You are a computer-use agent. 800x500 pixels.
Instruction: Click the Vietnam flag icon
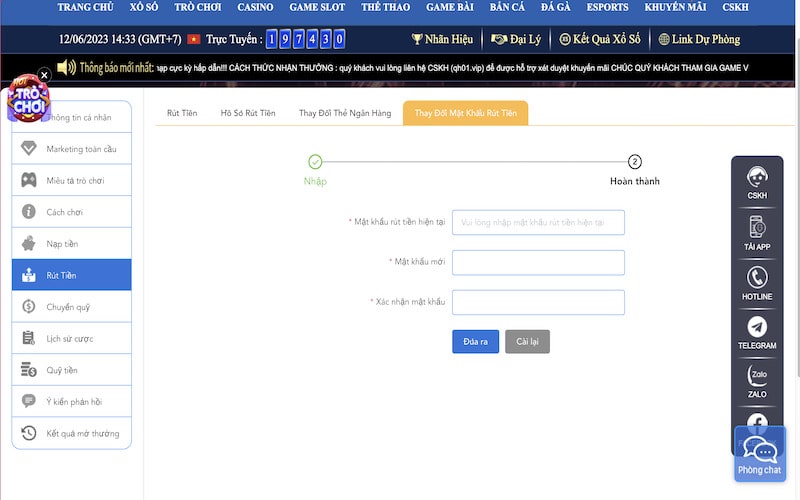(193, 39)
